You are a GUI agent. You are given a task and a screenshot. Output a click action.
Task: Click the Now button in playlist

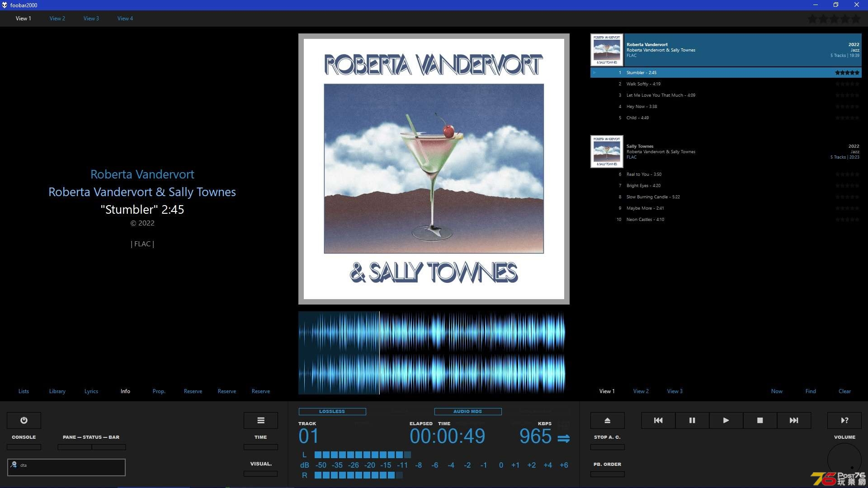(777, 391)
